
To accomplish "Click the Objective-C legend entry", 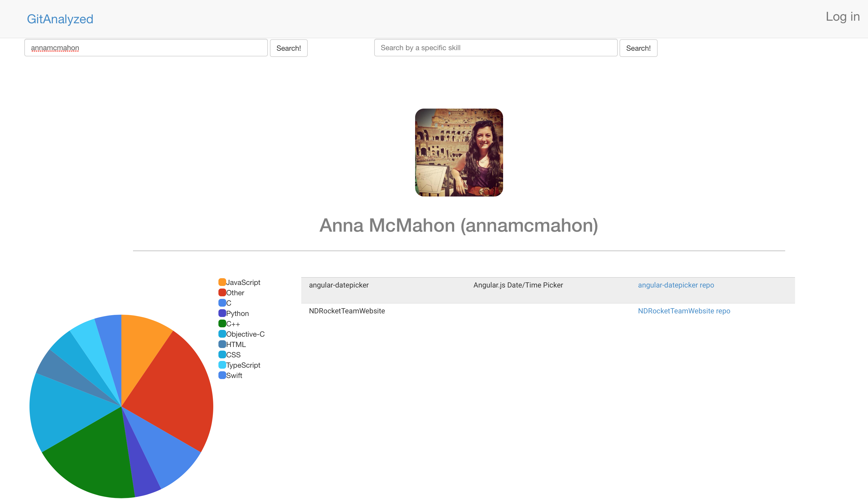I will click(245, 334).
